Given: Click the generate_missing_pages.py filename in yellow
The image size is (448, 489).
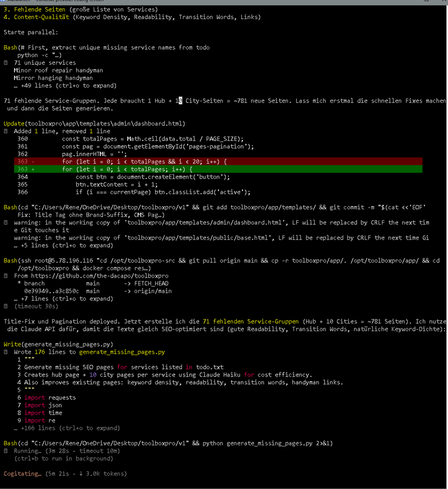Looking at the screenshot, I should [x=122, y=352].
